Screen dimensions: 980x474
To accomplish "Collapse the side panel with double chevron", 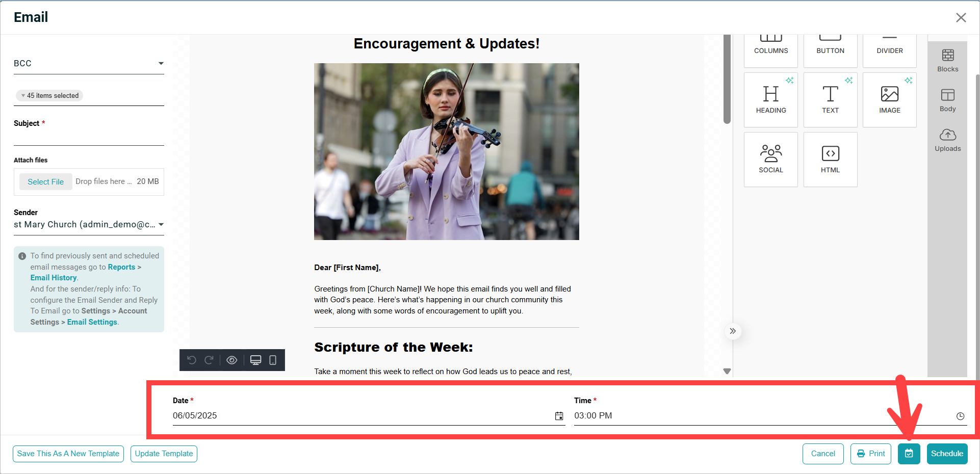I will [x=733, y=331].
